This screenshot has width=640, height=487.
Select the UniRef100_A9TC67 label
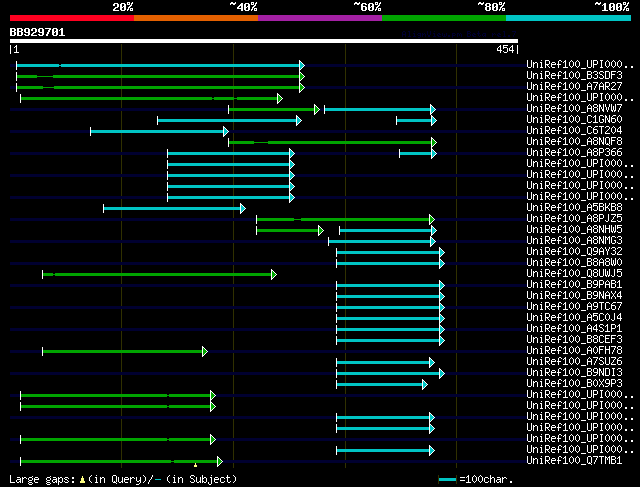(x=574, y=307)
